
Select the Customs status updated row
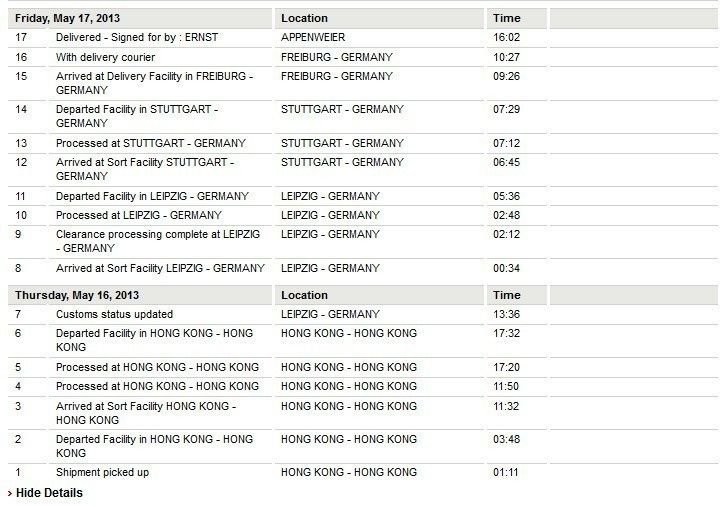363,314
